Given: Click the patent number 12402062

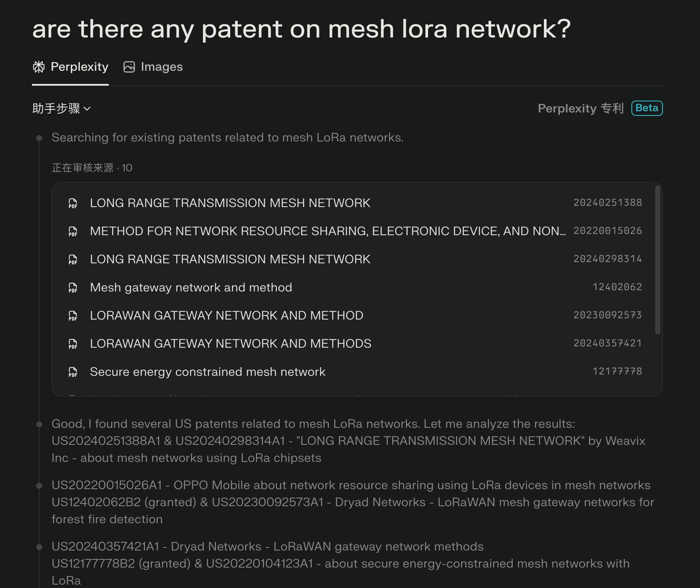Looking at the screenshot, I should (x=616, y=287).
